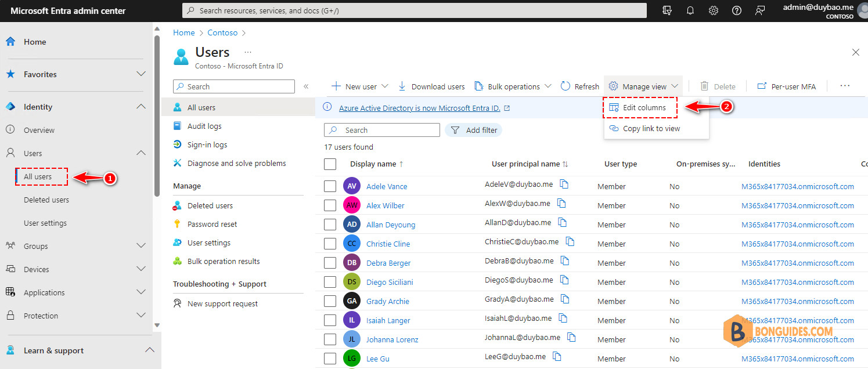
Task: Copy GradyA@duybao.me to clipboard
Action: point(565,299)
